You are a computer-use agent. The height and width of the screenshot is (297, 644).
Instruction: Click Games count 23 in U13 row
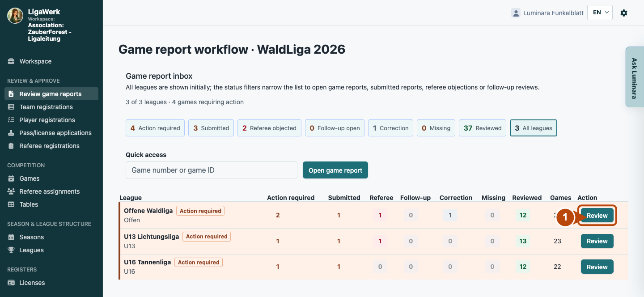point(557,241)
